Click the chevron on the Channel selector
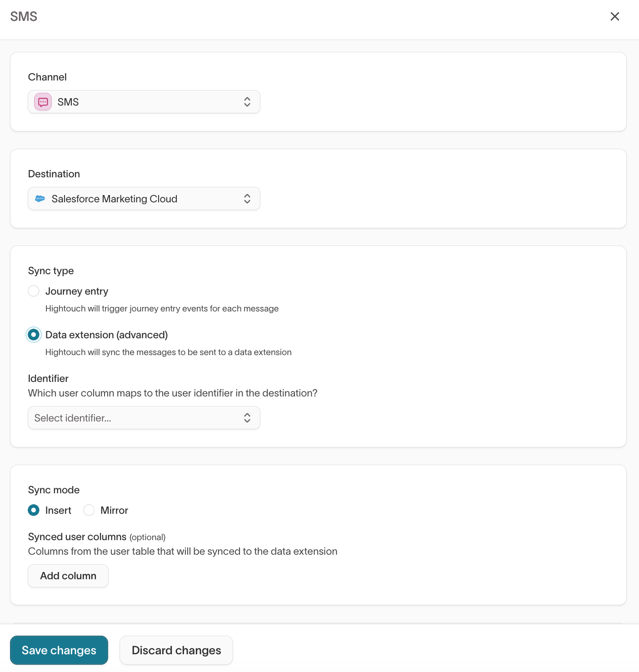639x672 pixels. (247, 101)
